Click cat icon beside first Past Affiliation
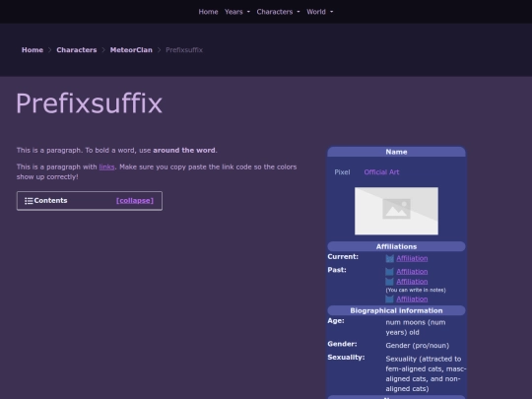The height and width of the screenshot is (399, 532). 390,272
